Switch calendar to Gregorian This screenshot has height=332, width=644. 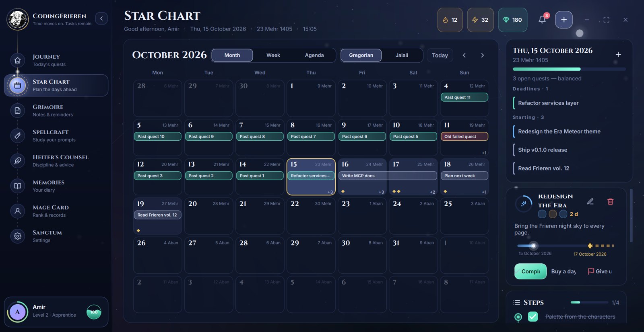click(x=361, y=55)
